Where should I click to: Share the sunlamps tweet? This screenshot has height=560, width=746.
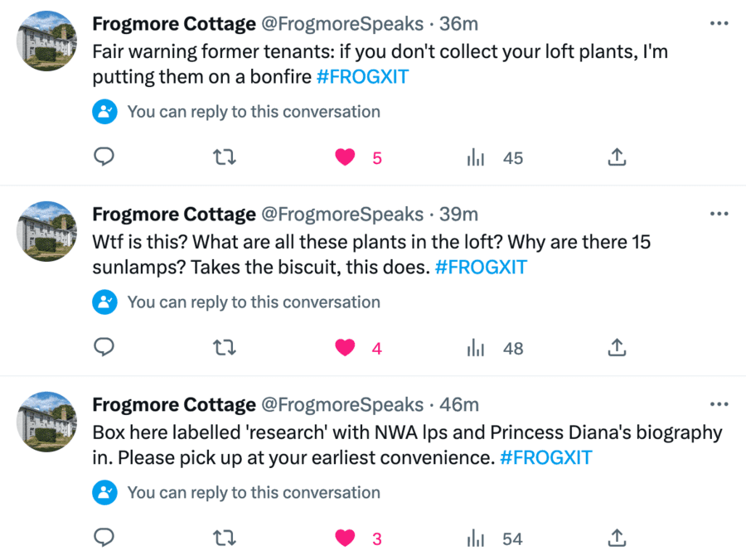617,348
